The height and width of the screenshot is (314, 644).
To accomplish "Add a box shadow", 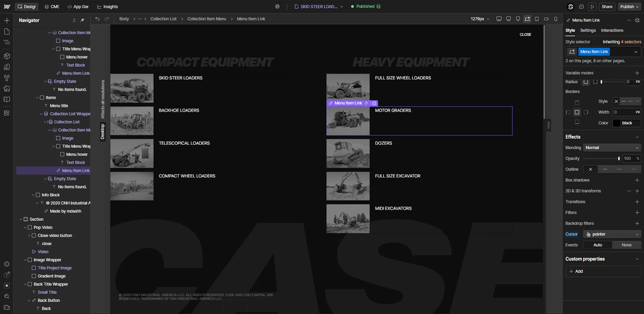I will tap(637, 180).
